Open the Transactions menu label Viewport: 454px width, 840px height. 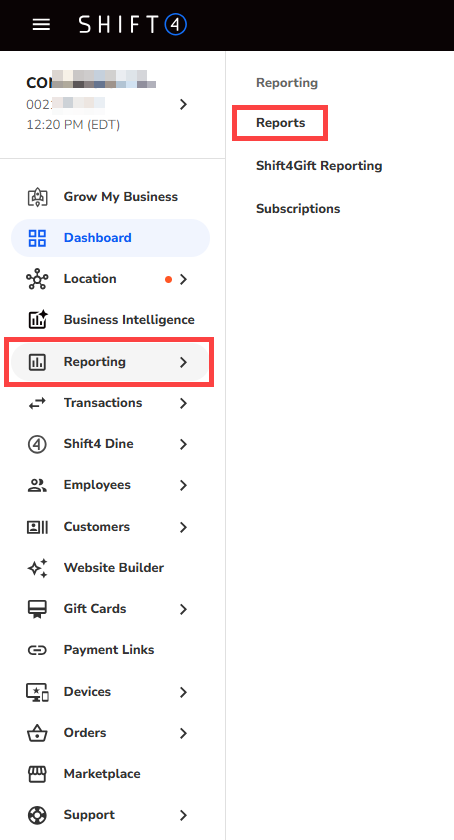tap(103, 403)
